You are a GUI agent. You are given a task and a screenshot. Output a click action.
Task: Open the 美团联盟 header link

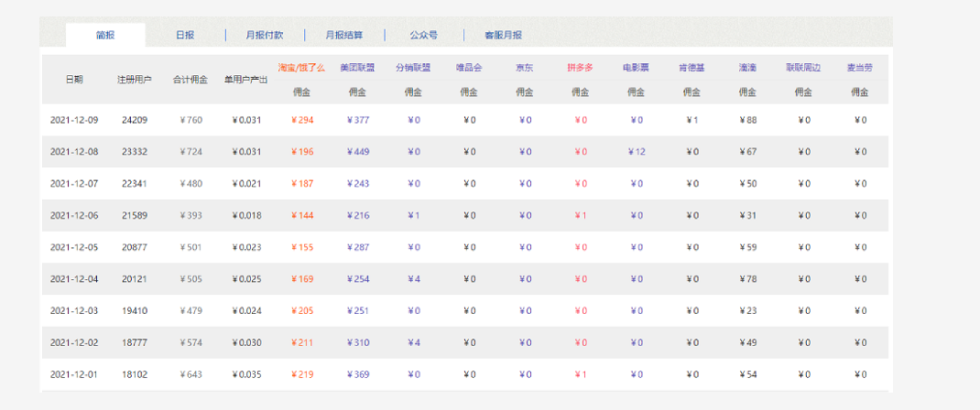pos(357,68)
